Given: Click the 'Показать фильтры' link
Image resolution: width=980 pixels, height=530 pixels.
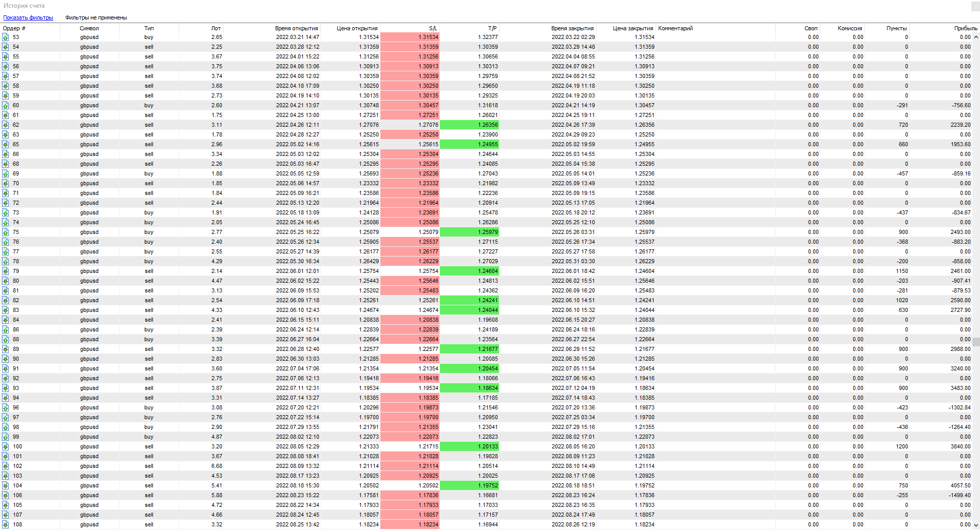Looking at the screenshot, I should (28, 17).
